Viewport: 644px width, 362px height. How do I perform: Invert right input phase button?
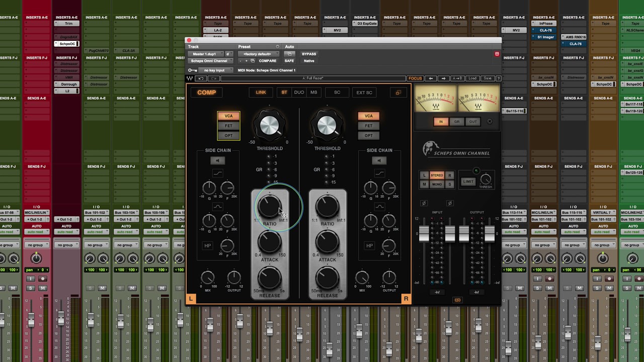(450, 203)
